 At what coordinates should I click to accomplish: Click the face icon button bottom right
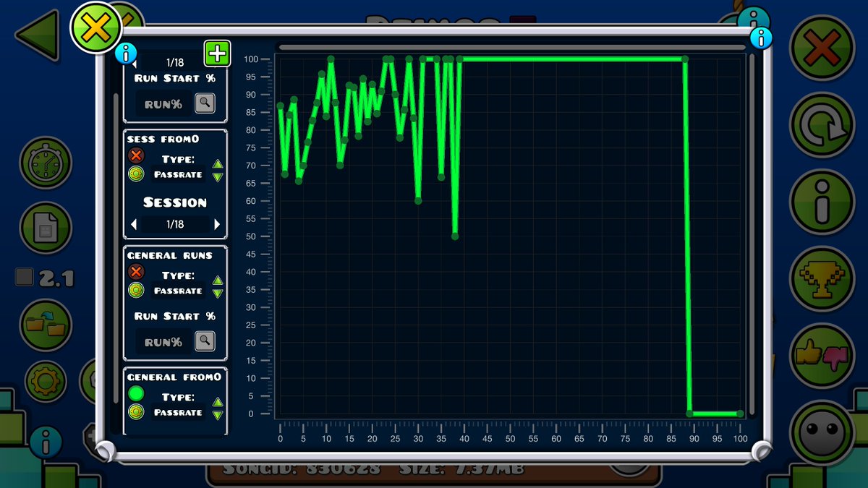(x=822, y=432)
